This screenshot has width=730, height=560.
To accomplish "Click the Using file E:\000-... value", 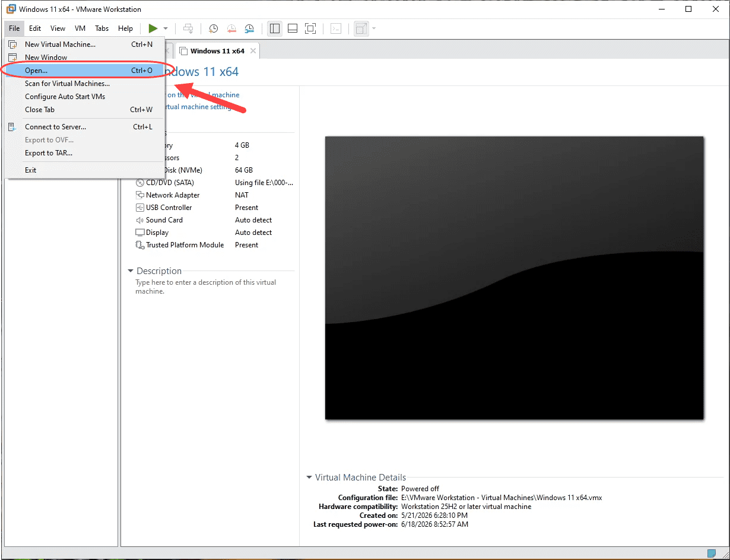I will point(264,183).
